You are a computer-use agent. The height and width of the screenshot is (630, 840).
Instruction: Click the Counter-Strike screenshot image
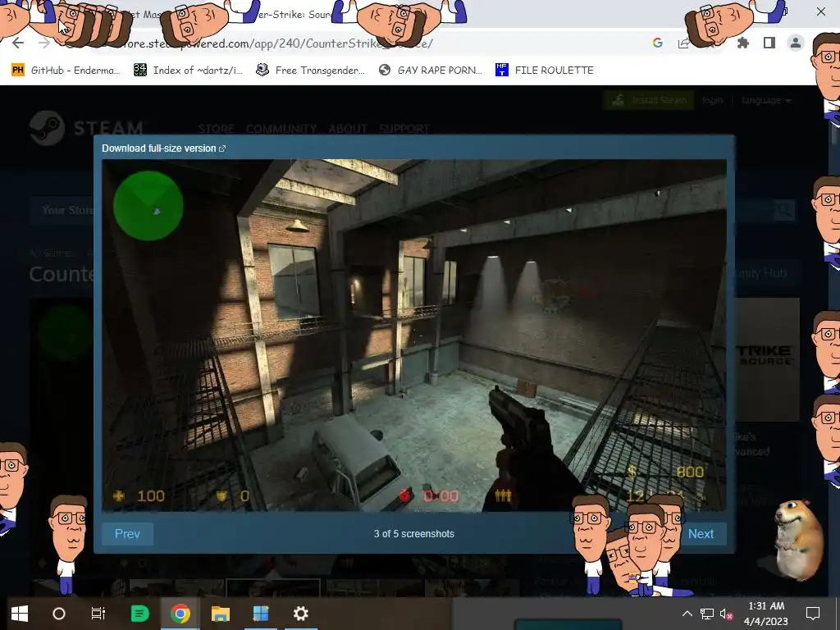(414, 336)
